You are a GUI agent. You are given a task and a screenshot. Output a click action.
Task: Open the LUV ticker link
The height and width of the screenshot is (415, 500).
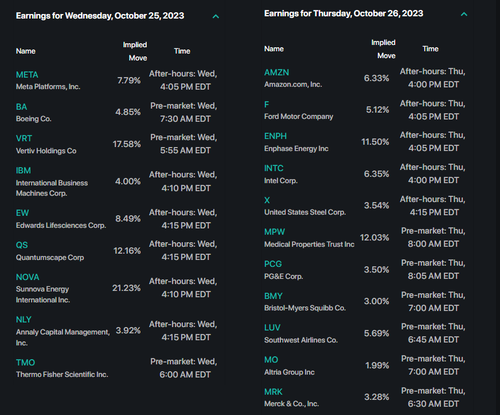coord(272,327)
